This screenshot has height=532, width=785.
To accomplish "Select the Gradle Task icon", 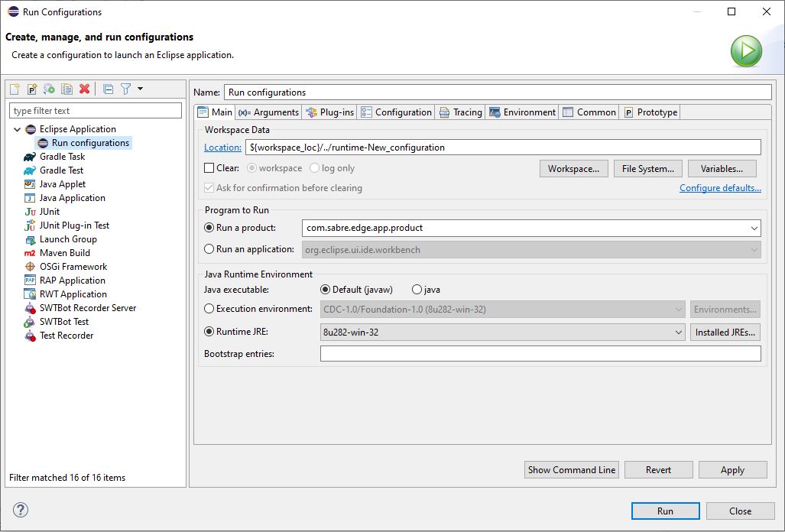I will tap(30, 157).
